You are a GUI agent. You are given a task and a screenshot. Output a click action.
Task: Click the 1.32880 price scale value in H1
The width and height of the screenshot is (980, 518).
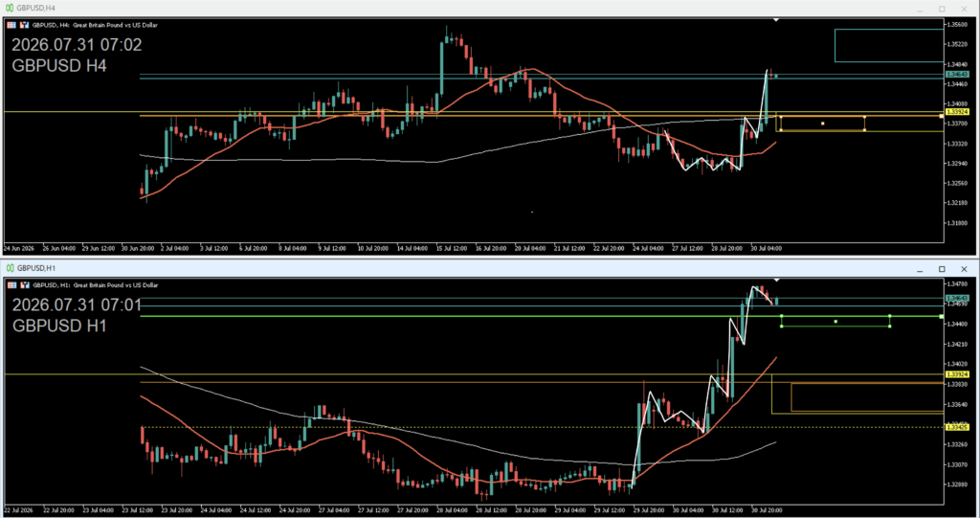pyautogui.click(x=957, y=484)
